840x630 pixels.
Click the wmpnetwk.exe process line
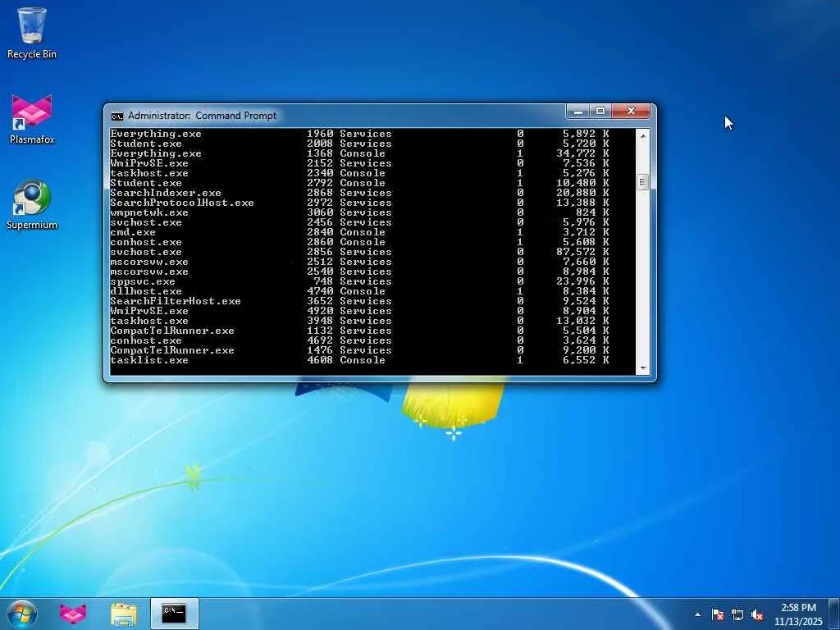coord(359,212)
